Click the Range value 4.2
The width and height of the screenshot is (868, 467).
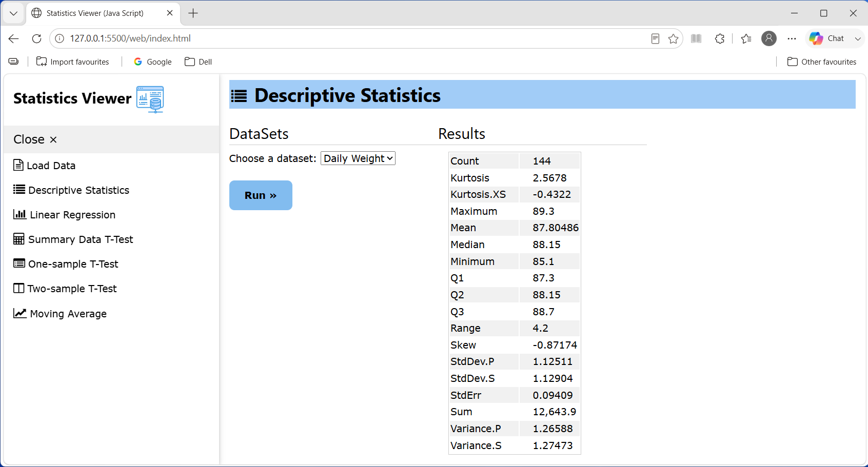pyautogui.click(x=540, y=328)
